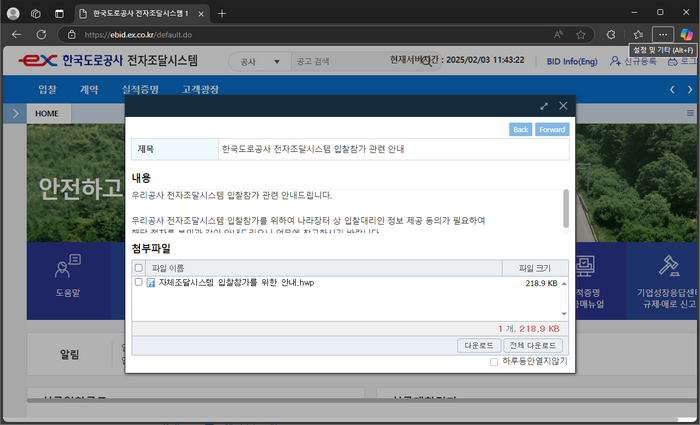Expand the left side panel chevron
This screenshot has width=700, height=425.
pyautogui.click(x=15, y=113)
